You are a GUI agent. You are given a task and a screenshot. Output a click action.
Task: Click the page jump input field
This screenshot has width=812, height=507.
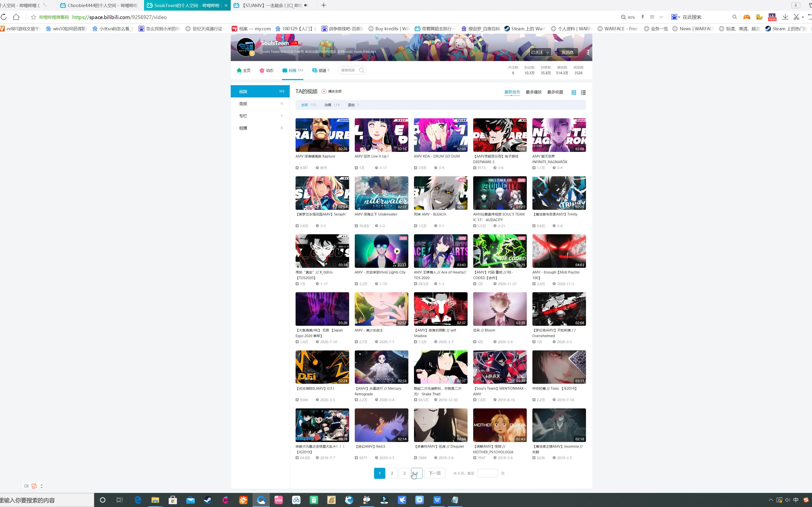point(487,473)
